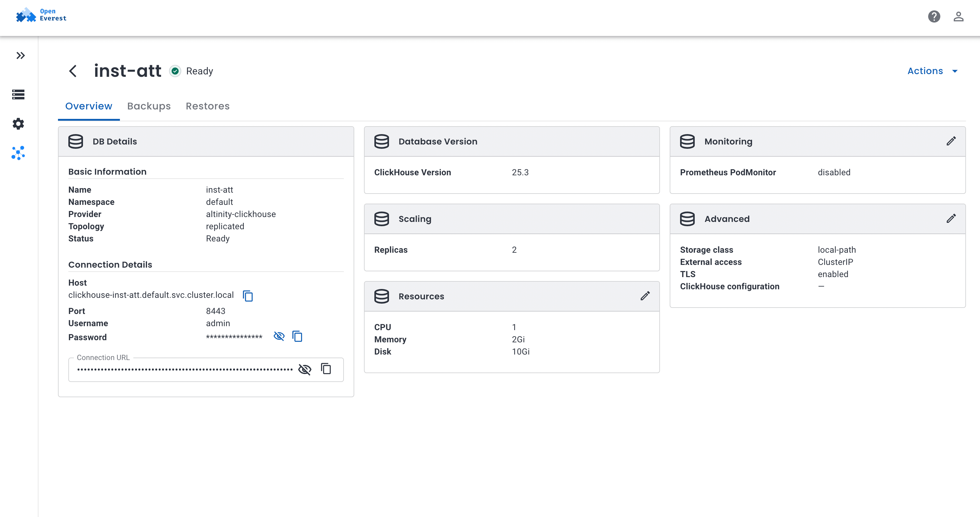Open the user profile icon
The image size is (980, 517).
tap(958, 16)
